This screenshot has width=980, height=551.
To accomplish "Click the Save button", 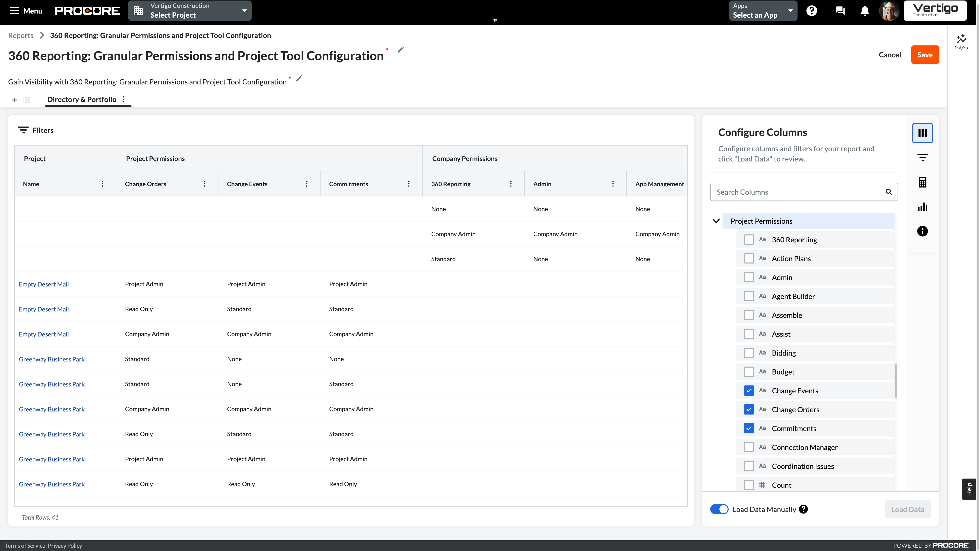I will (925, 54).
